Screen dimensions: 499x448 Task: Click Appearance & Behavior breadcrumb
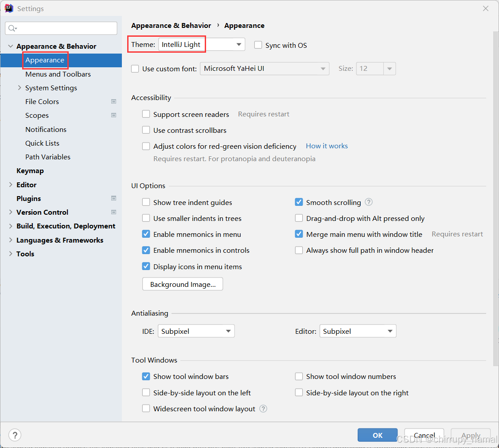click(171, 25)
